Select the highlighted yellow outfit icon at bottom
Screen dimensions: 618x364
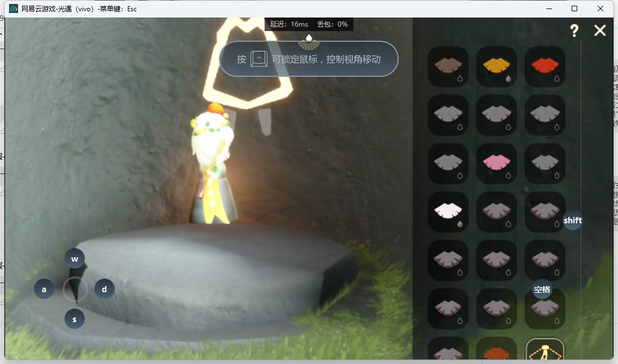545,349
